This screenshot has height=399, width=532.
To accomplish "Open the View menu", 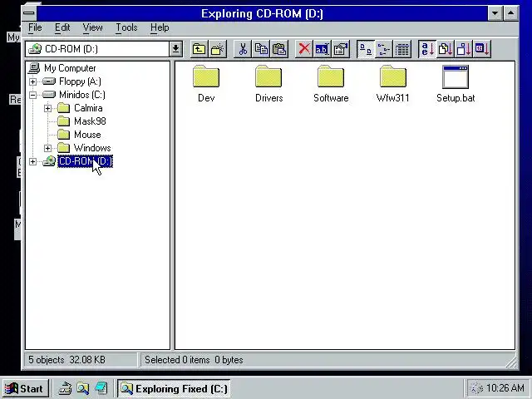I will click(92, 27).
